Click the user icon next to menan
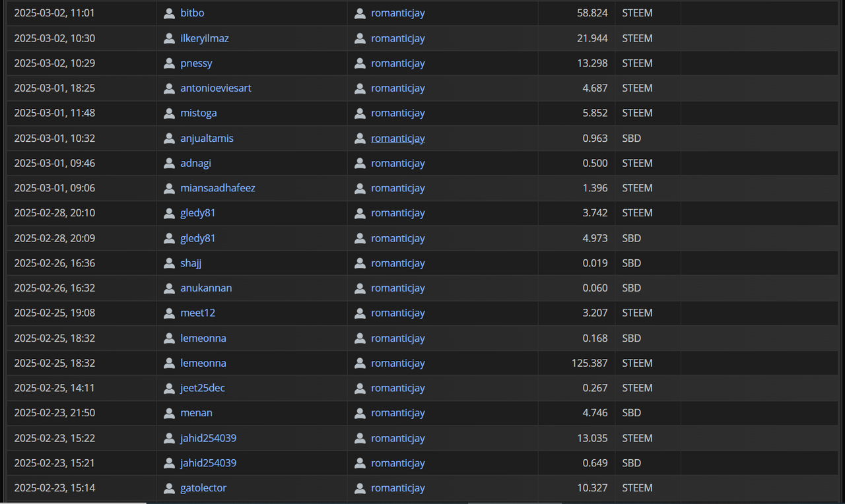Image resolution: width=845 pixels, height=504 pixels. point(169,413)
